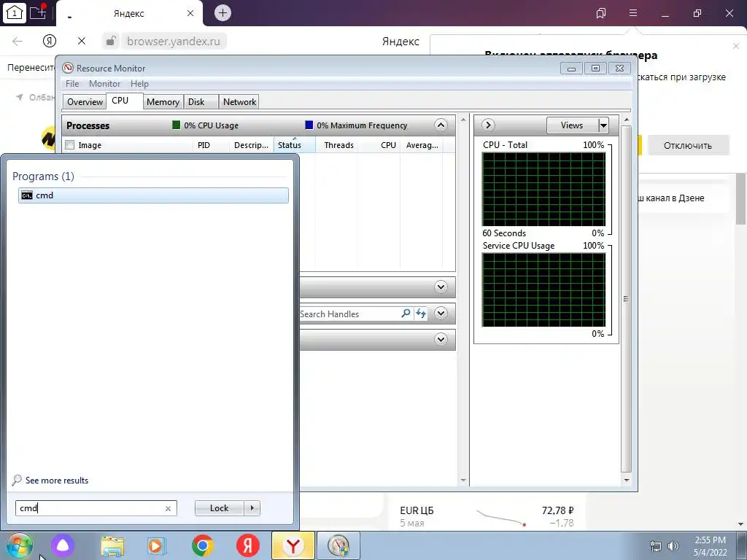747x560 pixels.
Task: Click in the Search Handles field
Action: coord(349,314)
